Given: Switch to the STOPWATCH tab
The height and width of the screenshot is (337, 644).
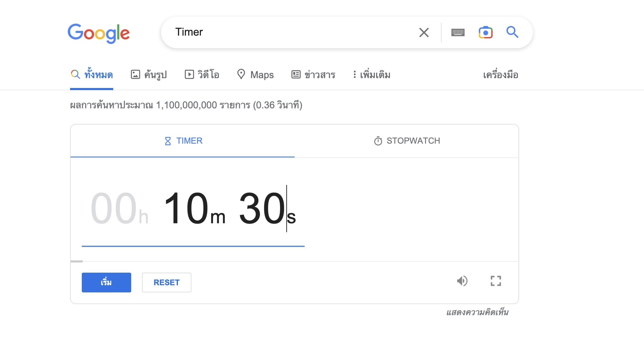Looking at the screenshot, I should (x=407, y=141).
